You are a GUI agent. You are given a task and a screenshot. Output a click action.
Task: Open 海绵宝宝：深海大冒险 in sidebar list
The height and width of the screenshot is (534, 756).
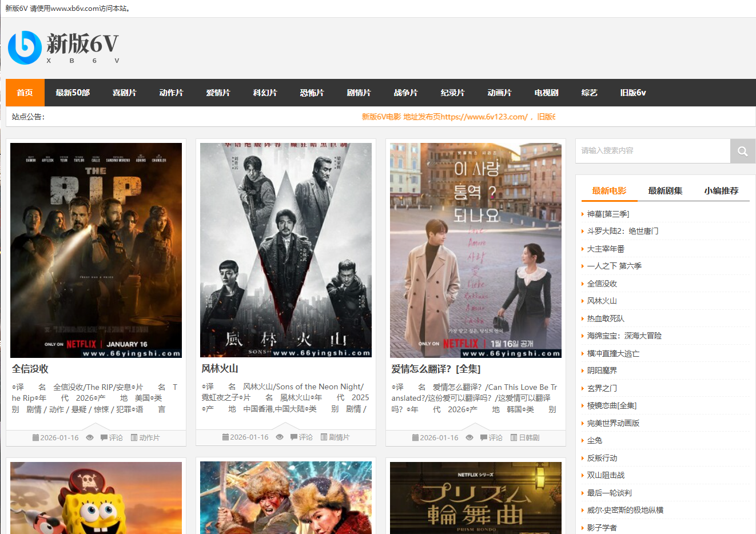(x=624, y=336)
